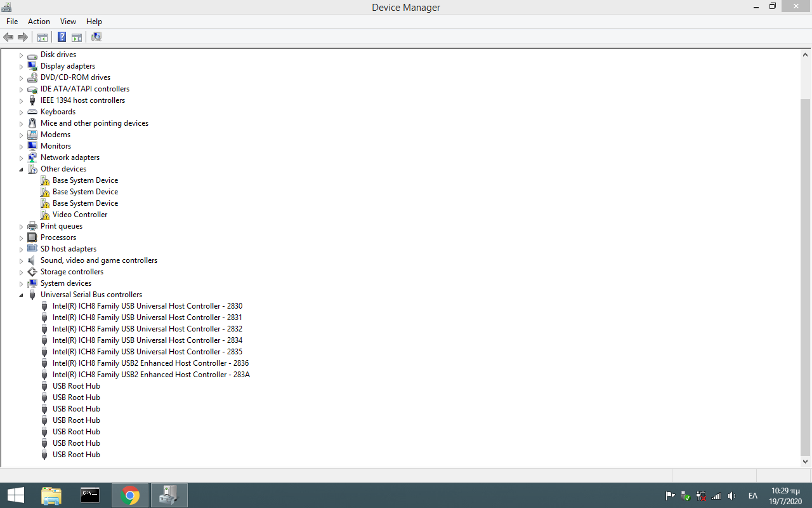The image size is (812, 508).
Task: Select the Display adapters category icon
Action: (x=32, y=66)
